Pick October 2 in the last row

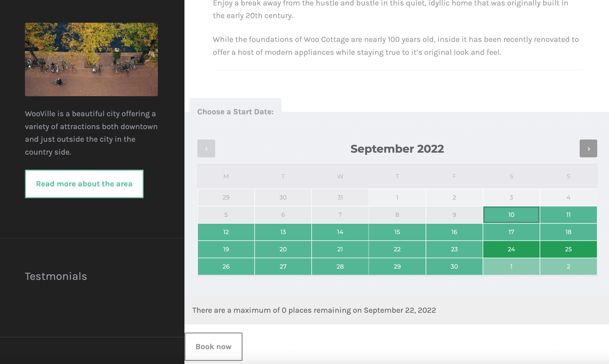(x=568, y=266)
